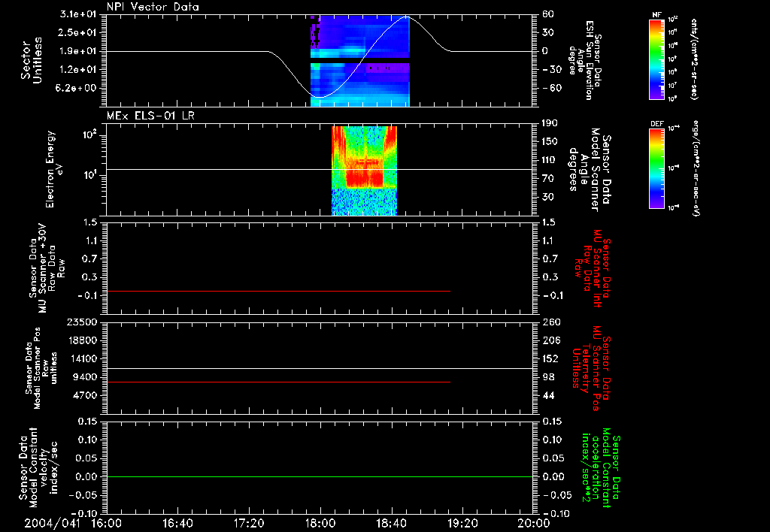Click the 190 scanner angle tick label
The width and height of the screenshot is (770, 532).
click(550, 123)
